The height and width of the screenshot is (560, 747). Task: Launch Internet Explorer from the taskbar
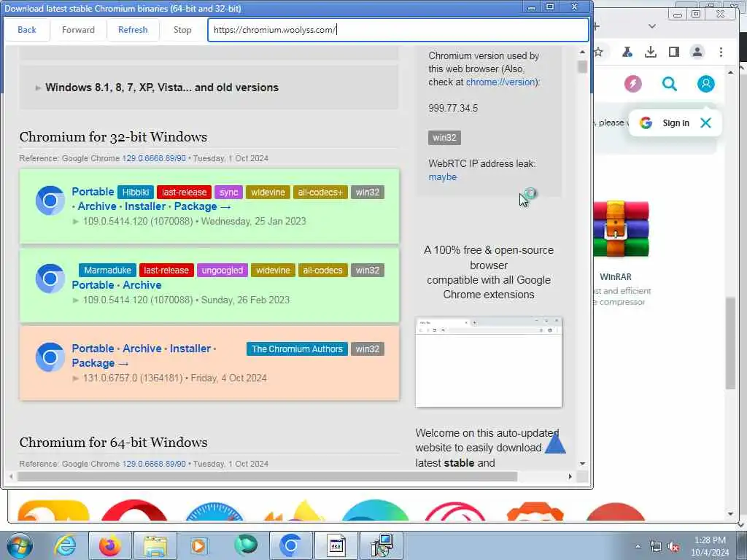[64, 545]
